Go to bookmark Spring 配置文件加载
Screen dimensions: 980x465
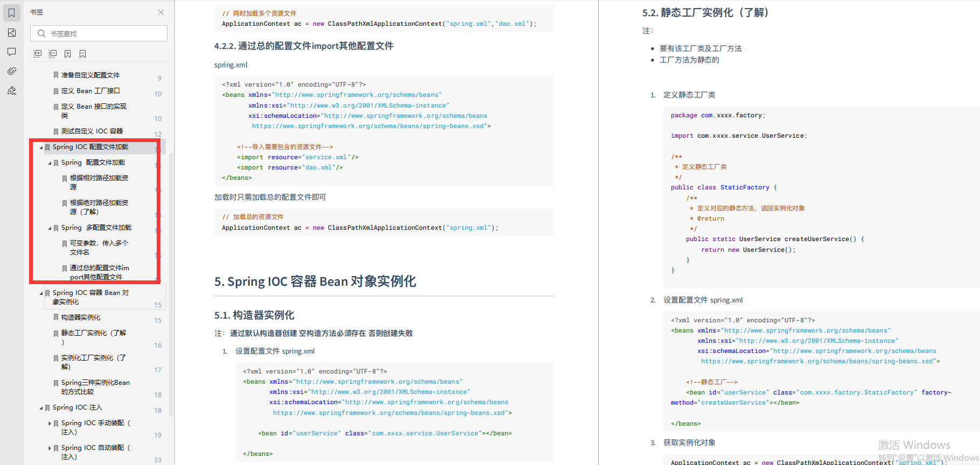tap(93, 163)
